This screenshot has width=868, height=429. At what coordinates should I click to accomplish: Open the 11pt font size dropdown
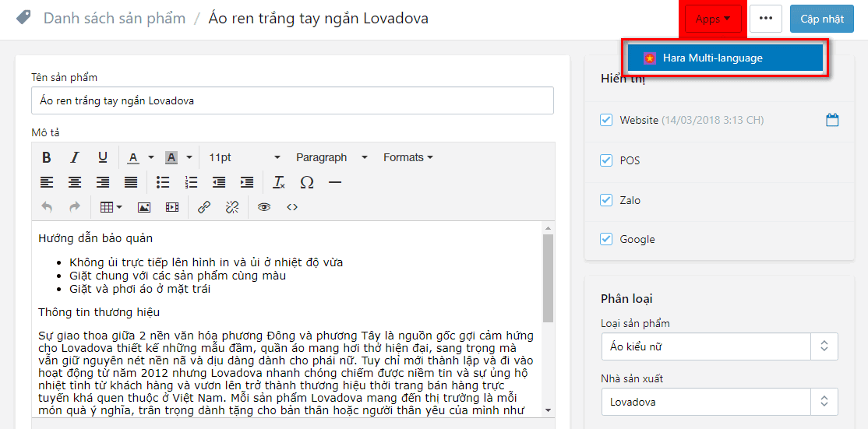[245, 157]
